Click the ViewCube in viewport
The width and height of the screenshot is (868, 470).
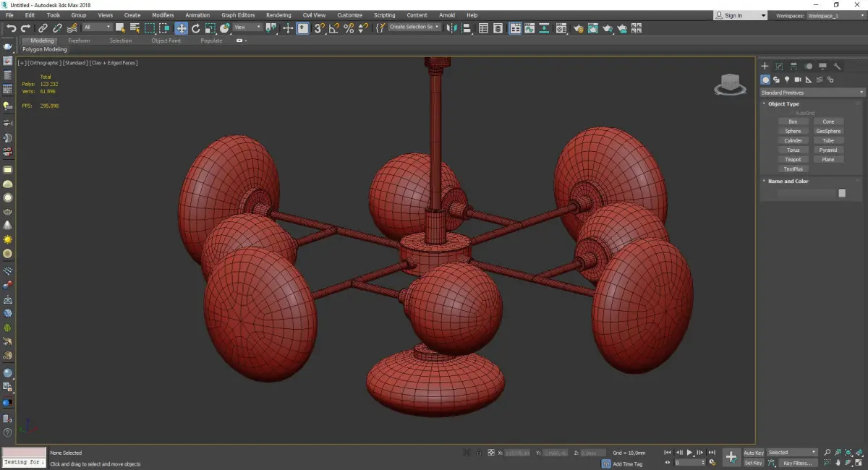point(730,85)
